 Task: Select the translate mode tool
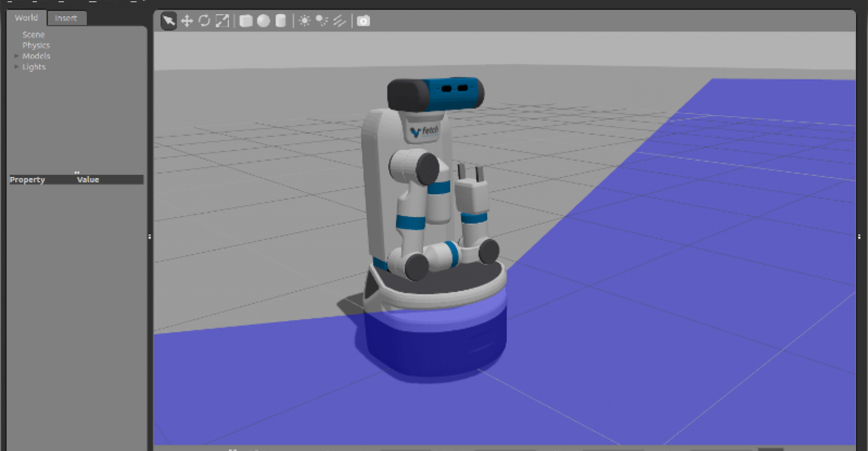point(186,21)
